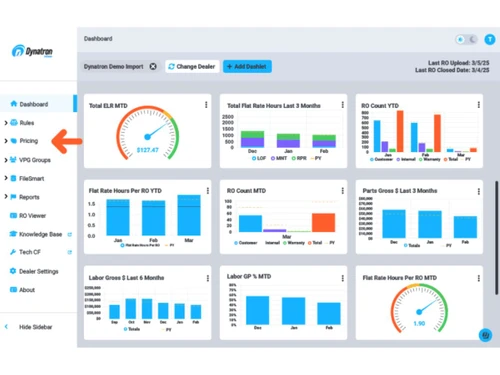Click the Reports label in sidebar
The image size is (500, 375).
(29, 197)
